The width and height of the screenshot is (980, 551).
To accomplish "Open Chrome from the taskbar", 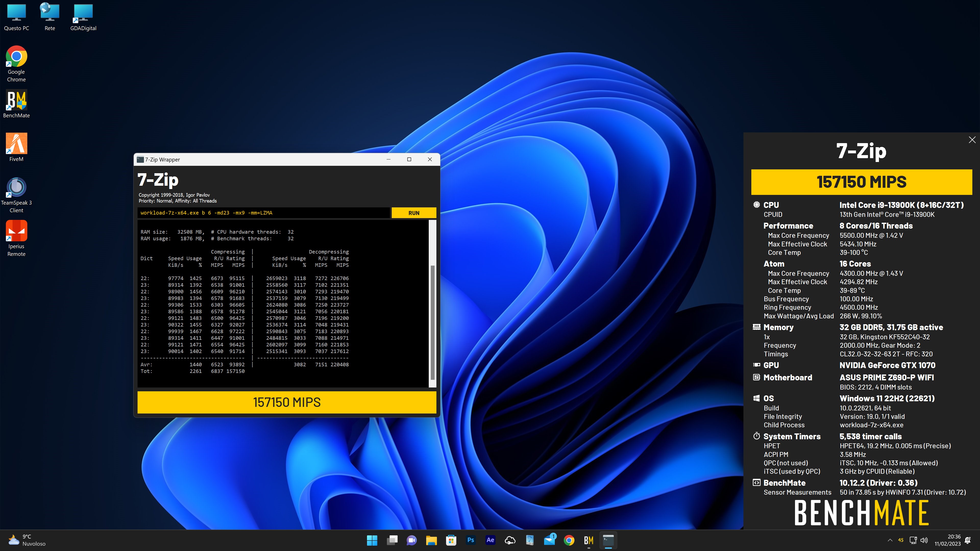I will tap(569, 540).
